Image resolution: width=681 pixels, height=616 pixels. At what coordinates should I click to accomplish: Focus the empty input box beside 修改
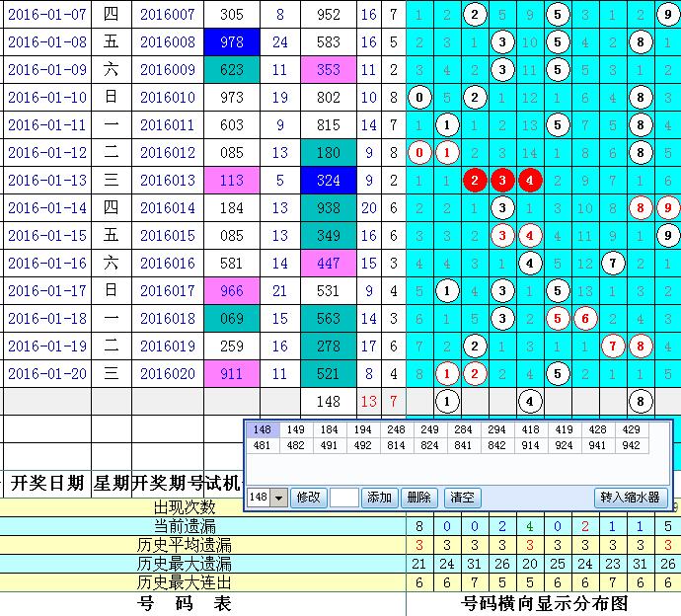(x=344, y=498)
